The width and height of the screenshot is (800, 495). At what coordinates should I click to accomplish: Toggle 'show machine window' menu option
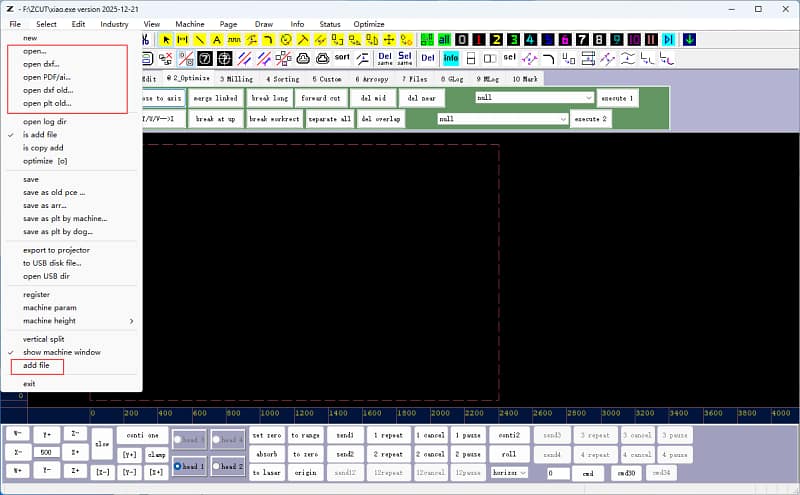click(x=61, y=352)
